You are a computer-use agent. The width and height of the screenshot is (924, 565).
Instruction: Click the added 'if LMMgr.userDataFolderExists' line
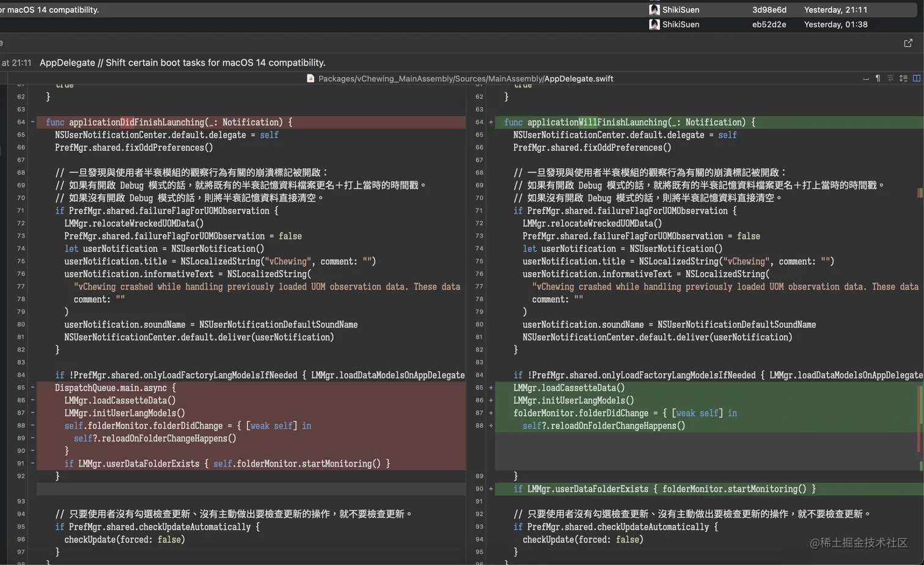pyautogui.click(x=709, y=489)
